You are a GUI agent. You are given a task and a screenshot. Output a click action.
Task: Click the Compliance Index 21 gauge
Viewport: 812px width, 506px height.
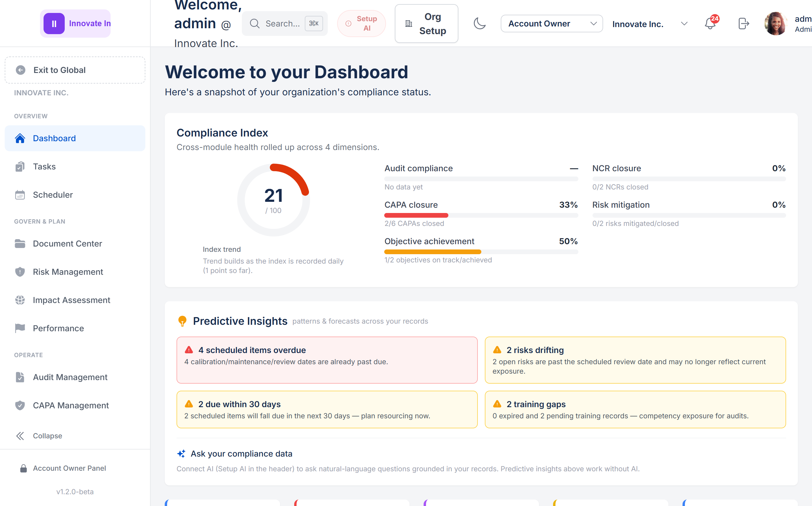click(273, 200)
